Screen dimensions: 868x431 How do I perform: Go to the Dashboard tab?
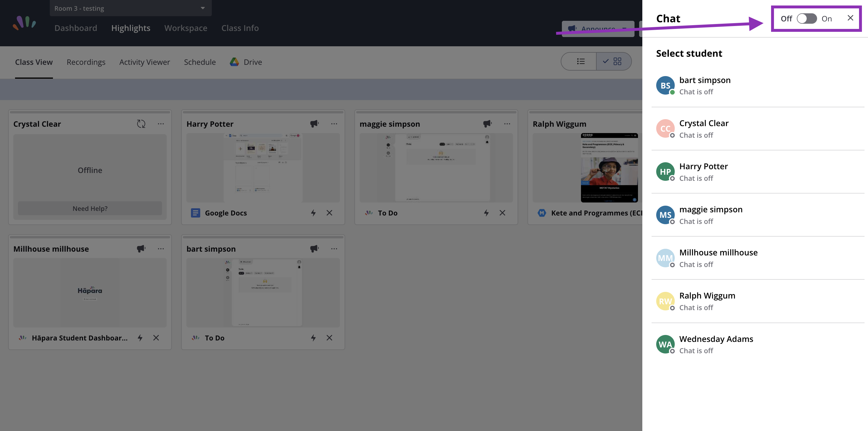[76, 28]
